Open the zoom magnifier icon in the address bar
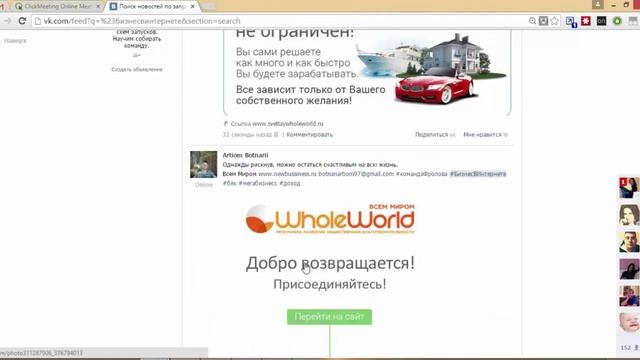This screenshot has width=640, height=360. tap(532, 21)
